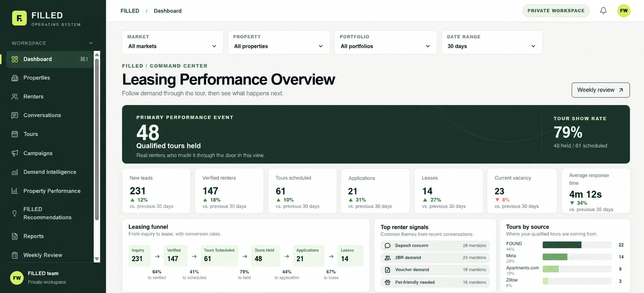The image size is (644, 293).
Task: Click the Demand Intelligence chart icon
Action: [15, 172]
